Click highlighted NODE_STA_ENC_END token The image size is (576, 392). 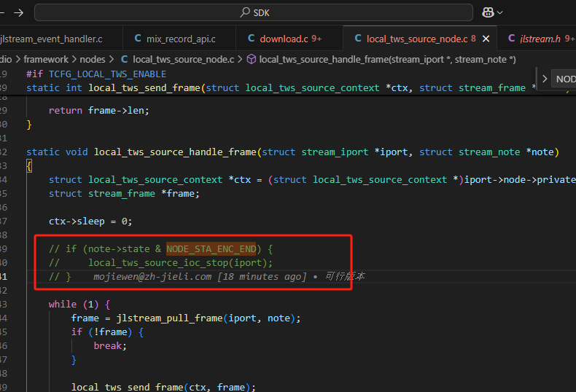tap(211, 249)
